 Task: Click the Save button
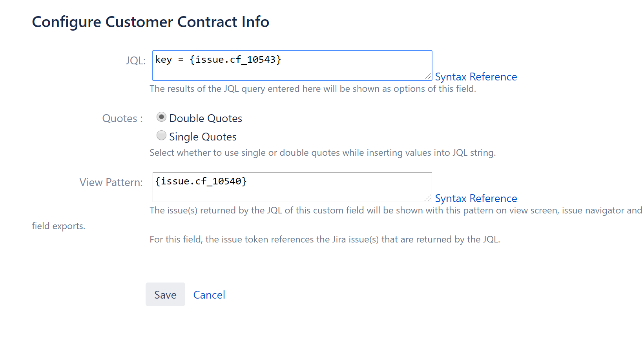(x=165, y=294)
